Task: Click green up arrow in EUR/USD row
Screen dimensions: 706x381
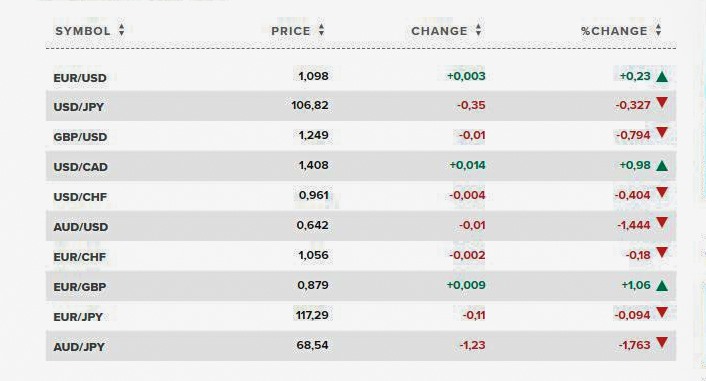Action: click(662, 77)
